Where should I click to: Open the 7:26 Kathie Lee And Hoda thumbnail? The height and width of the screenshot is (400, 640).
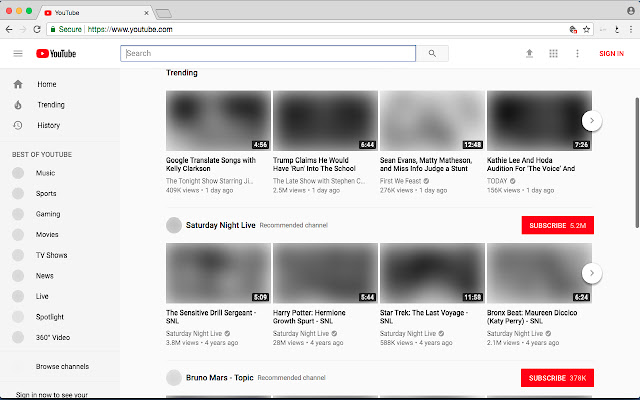coord(539,121)
